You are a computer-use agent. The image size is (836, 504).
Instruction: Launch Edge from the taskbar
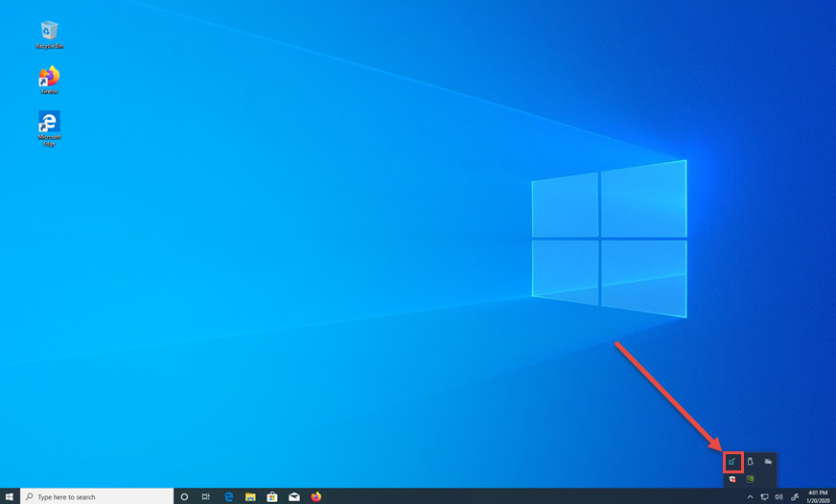pyautogui.click(x=229, y=496)
